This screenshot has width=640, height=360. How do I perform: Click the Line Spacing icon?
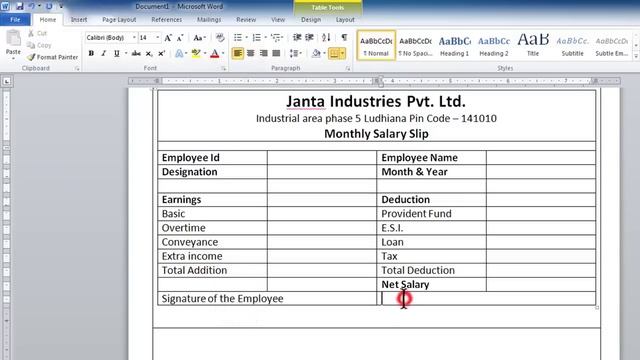[294, 53]
